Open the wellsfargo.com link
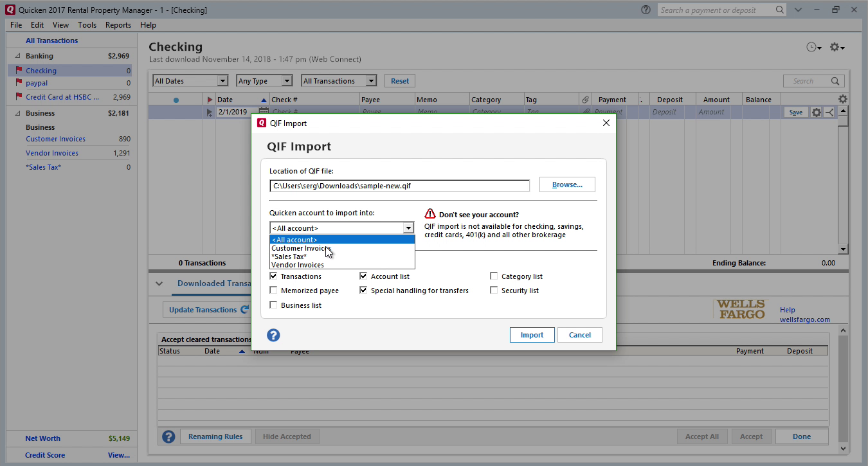 pos(805,319)
